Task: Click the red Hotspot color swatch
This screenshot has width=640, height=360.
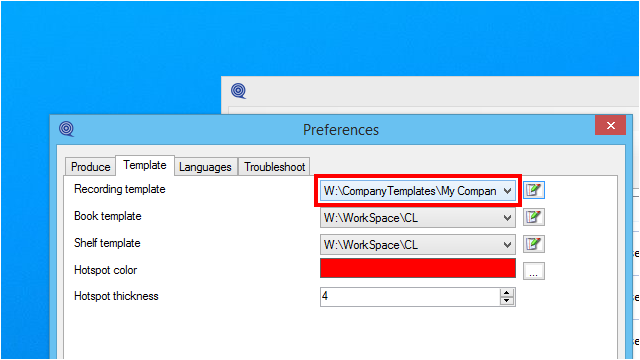Action: coord(418,268)
